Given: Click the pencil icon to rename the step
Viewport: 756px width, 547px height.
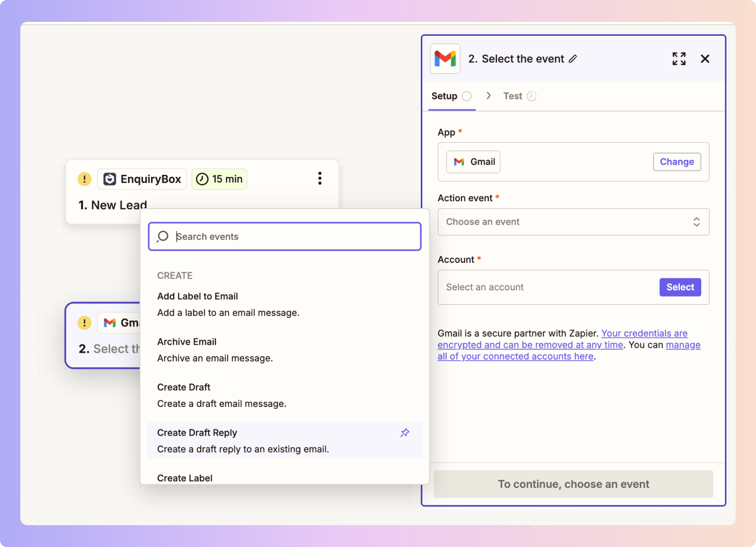Looking at the screenshot, I should 573,59.
